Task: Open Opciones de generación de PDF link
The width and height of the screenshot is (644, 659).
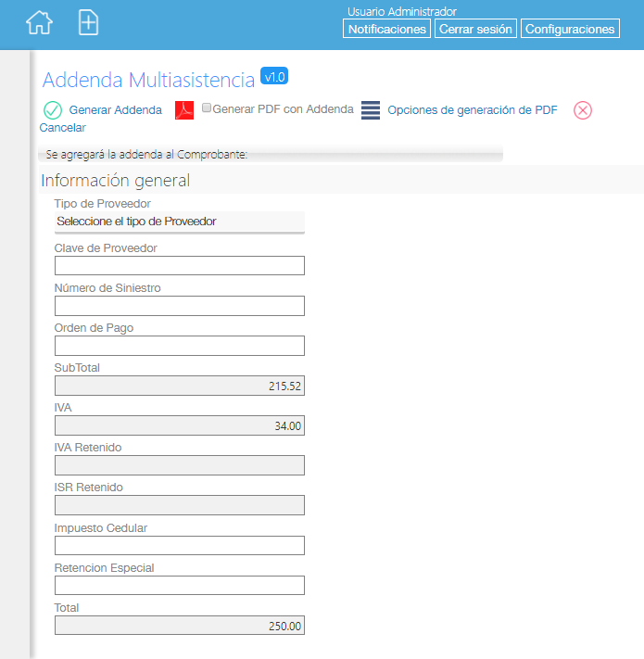Action: click(473, 110)
